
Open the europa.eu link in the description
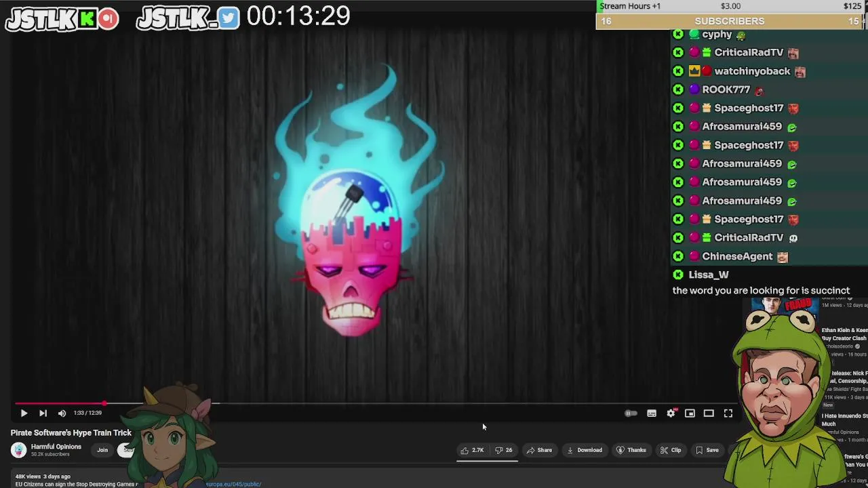(233, 485)
